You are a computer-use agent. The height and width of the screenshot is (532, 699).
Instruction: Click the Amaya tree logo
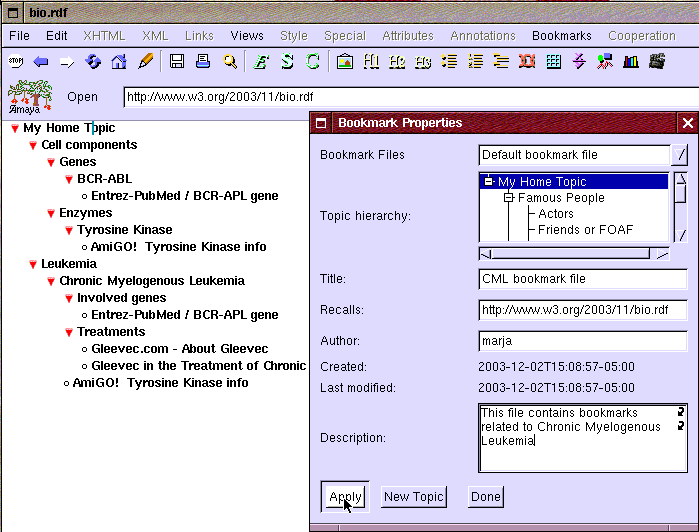30,97
